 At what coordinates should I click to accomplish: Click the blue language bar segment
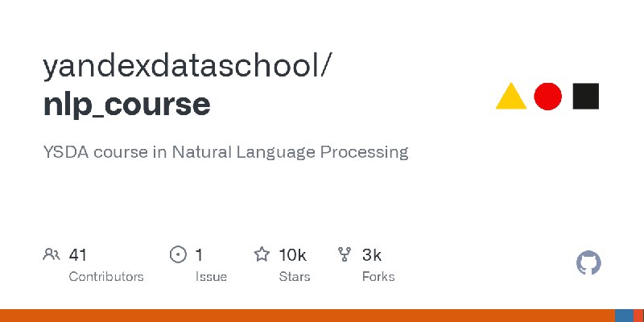pos(625,316)
